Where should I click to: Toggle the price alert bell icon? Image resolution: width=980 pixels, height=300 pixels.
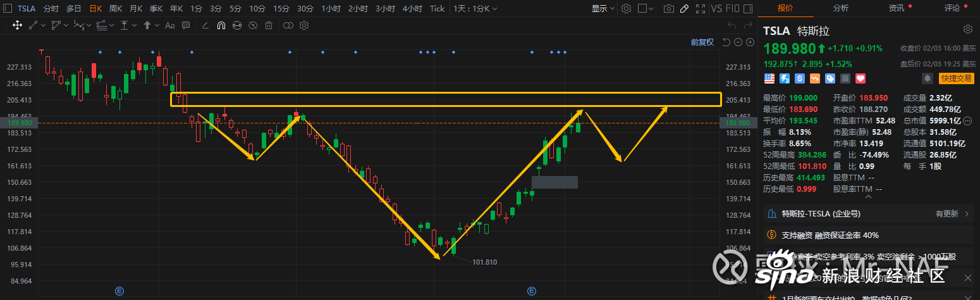928,78
